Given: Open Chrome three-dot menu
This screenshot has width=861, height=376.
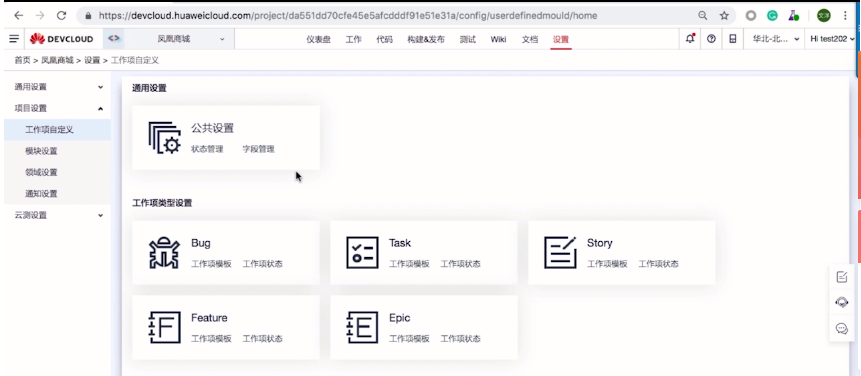Looking at the screenshot, I should (x=846, y=15).
